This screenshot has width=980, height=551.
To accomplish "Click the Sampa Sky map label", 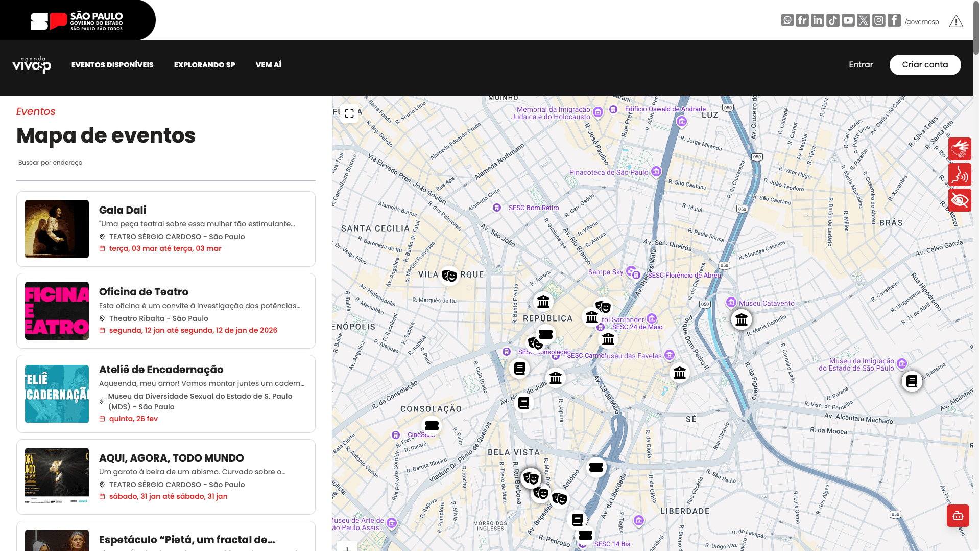I will (606, 272).
